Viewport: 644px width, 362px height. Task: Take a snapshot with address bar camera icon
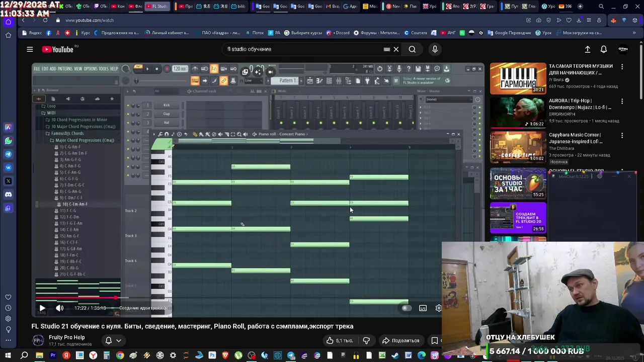click(539, 20)
